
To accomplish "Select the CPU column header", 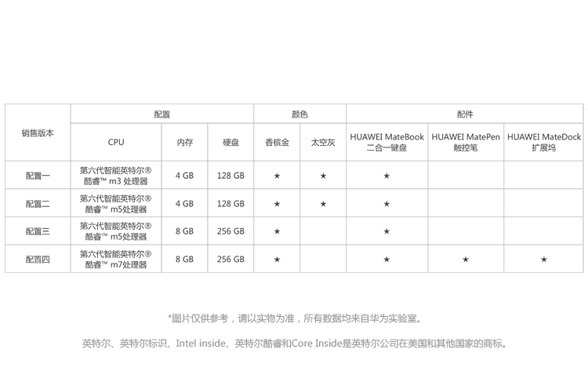I will pyautogui.click(x=116, y=142).
